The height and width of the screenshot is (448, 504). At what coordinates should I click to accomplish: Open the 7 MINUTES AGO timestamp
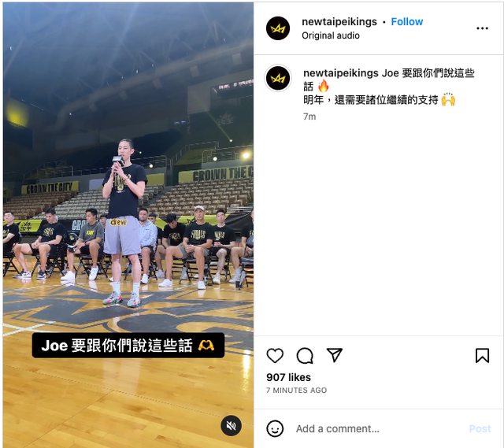pyautogui.click(x=296, y=391)
